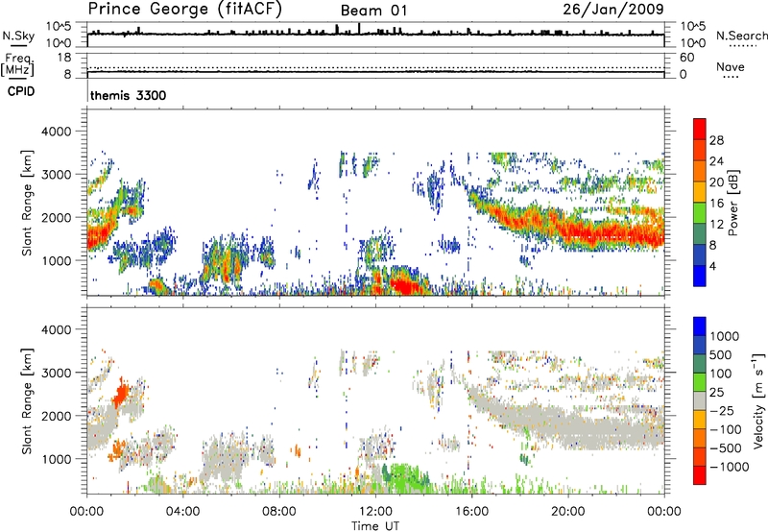Click the green velocity patch near 13:00 UT
This screenshot has height=532, width=768.
pyautogui.click(x=404, y=477)
